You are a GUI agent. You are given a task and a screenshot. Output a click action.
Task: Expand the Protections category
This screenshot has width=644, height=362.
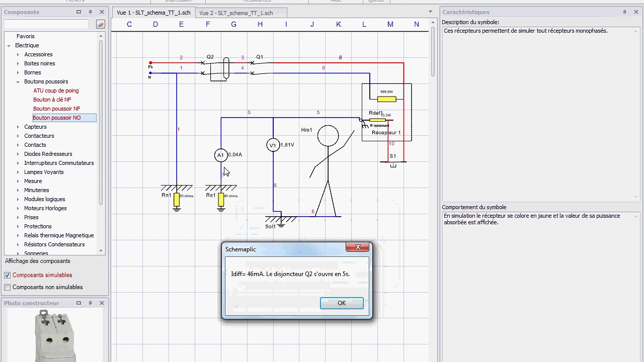(18, 226)
